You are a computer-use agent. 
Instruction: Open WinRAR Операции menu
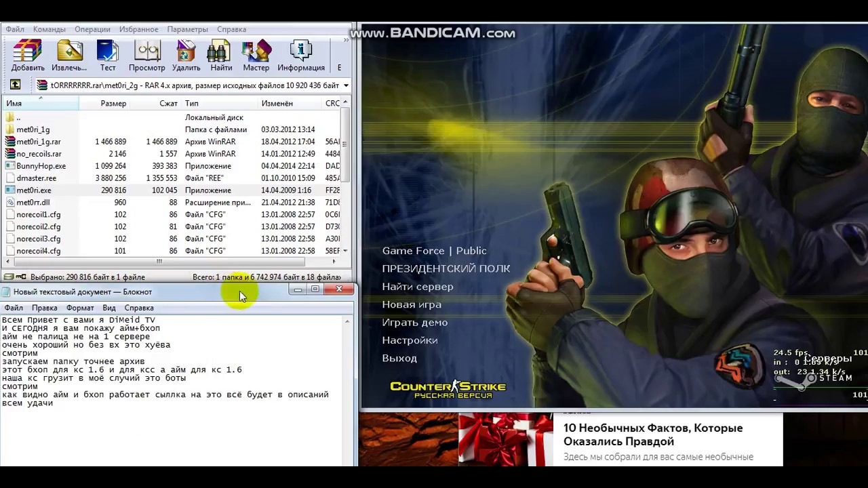(92, 29)
